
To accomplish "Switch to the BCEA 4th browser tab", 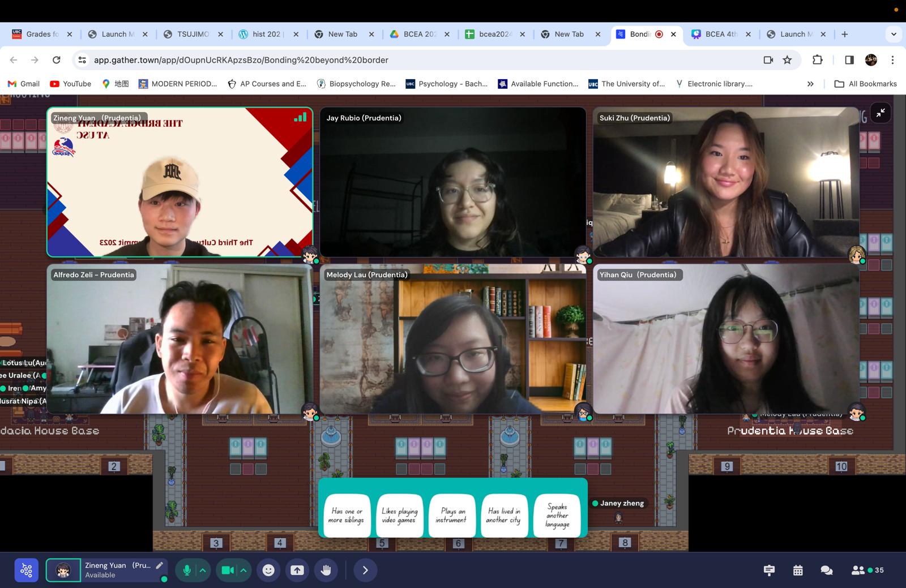I will (x=720, y=34).
